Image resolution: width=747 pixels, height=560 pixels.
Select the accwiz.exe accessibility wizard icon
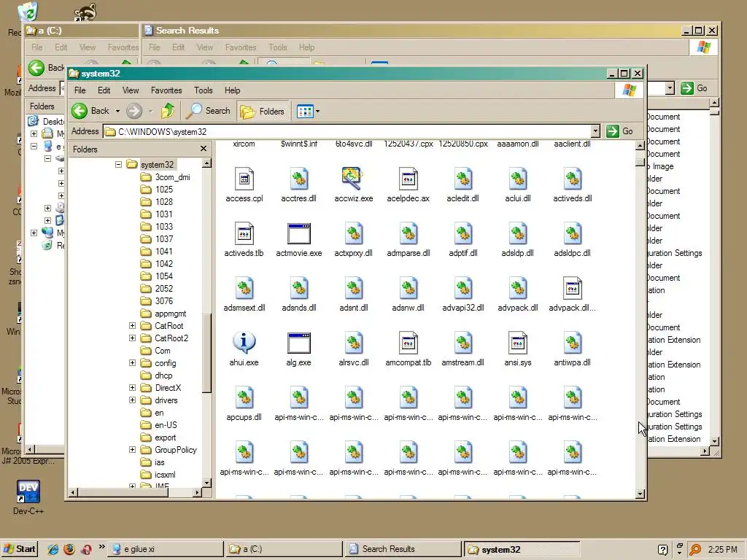pos(353,179)
